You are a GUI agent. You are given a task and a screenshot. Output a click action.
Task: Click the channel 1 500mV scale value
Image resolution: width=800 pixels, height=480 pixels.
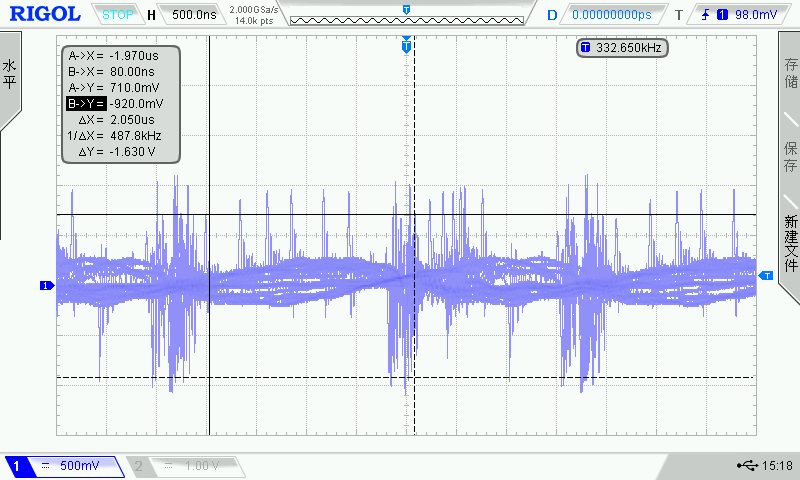[80, 465]
